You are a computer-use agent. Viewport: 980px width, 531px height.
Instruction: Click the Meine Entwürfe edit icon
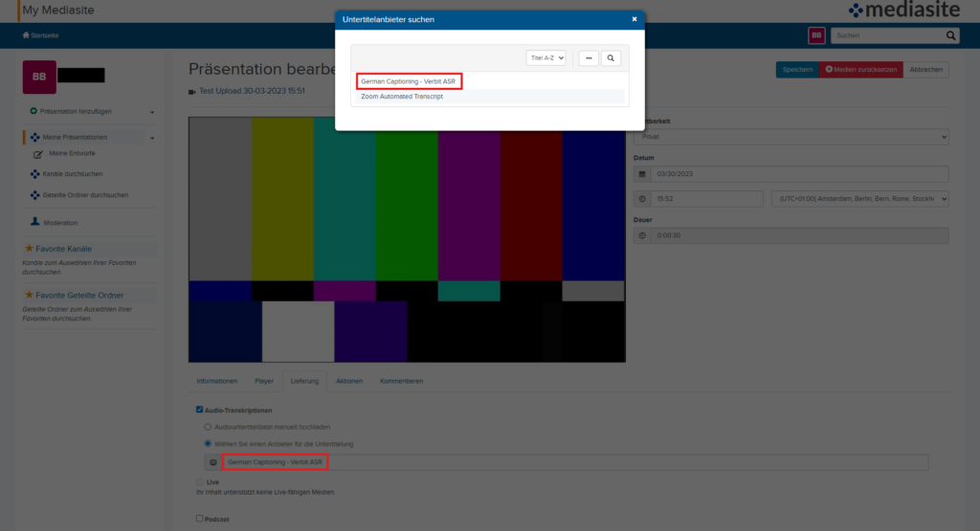pyautogui.click(x=38, y=153)
